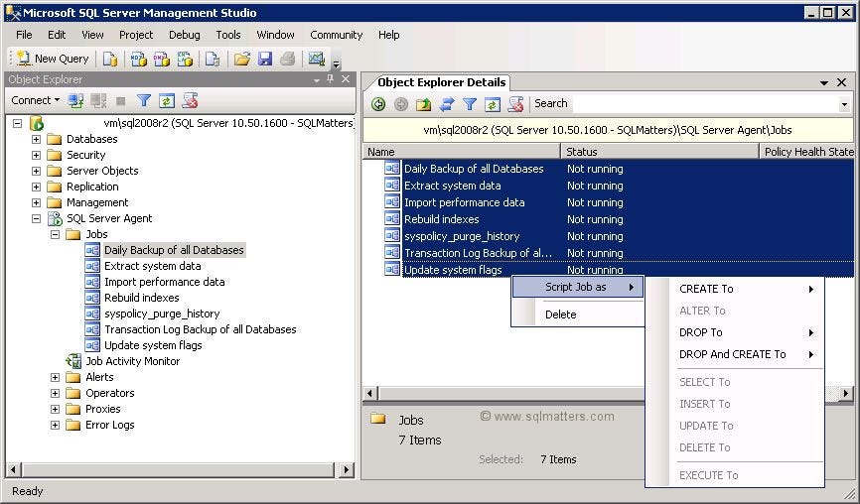Viewport: 860px width, 504px height.
Task: Open the Connect dropdown in Object Explorer
Action: pyautogui.click(x=35, y=100)
